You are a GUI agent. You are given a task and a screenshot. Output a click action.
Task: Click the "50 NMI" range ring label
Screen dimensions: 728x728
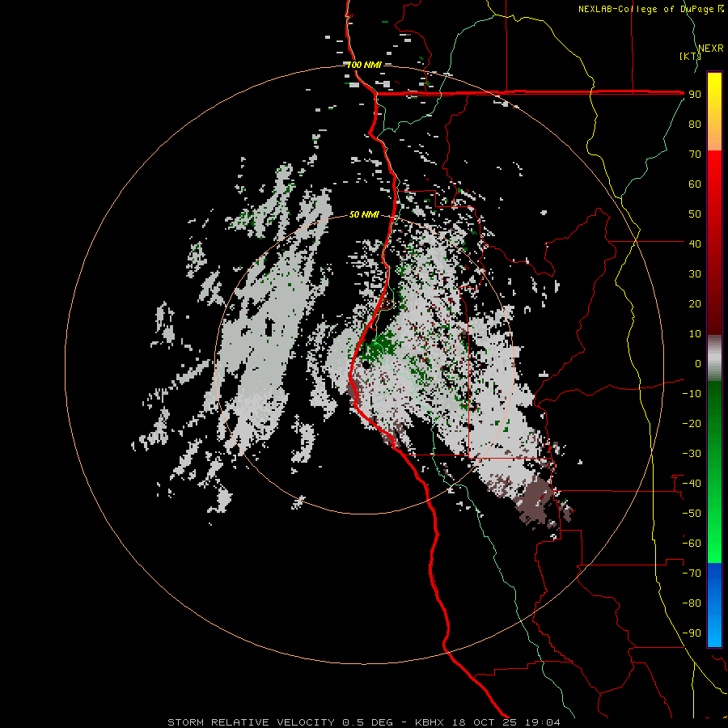[365, 214]
